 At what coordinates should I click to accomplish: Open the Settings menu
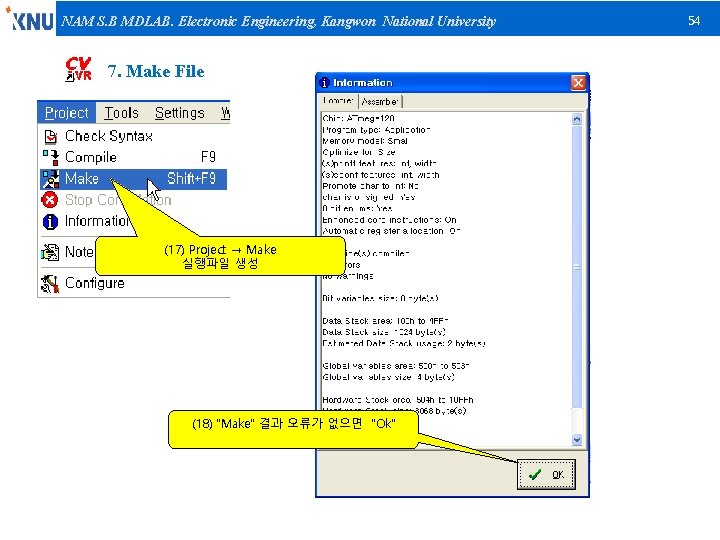(x=180, y=112)
